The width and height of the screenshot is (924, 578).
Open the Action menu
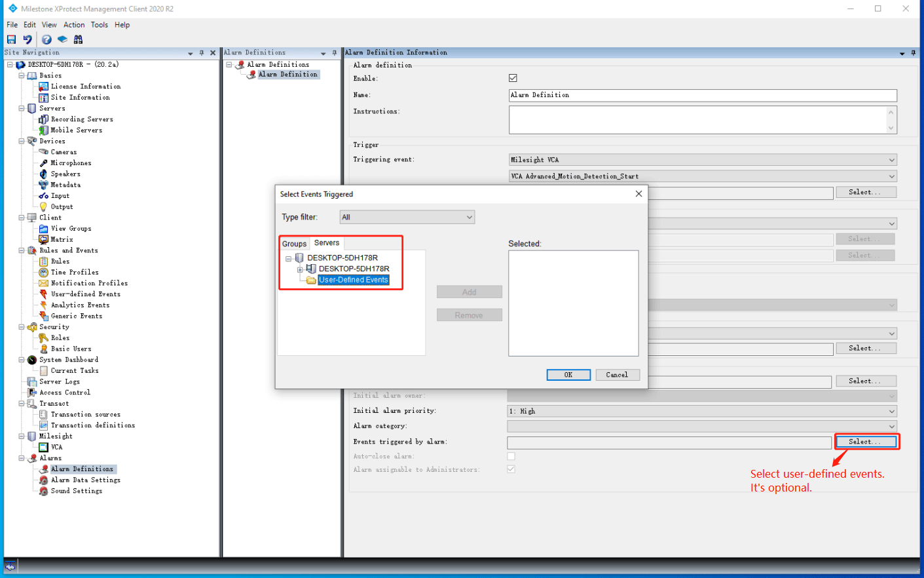coord(74,25)
